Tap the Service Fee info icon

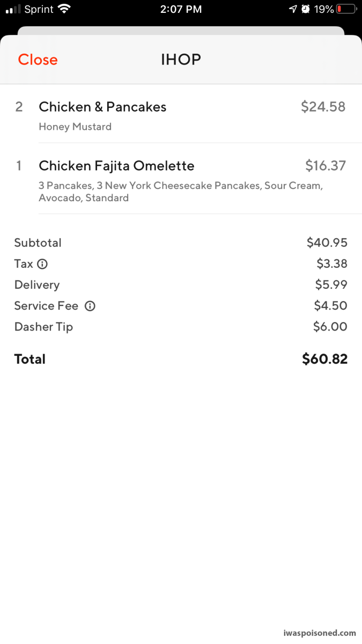90,306
